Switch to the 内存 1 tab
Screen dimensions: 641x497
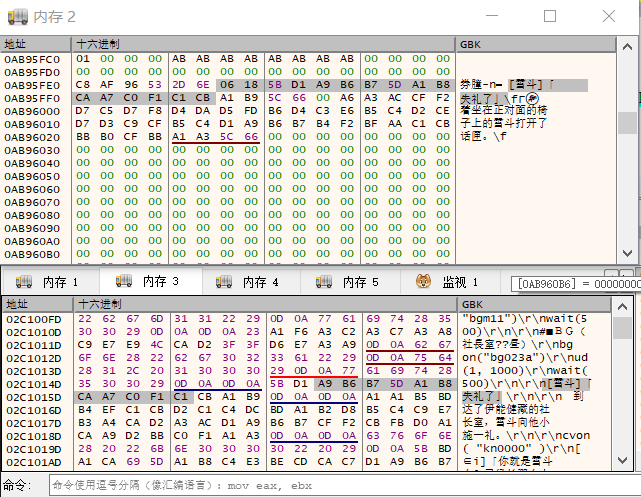tap(60, 283)
